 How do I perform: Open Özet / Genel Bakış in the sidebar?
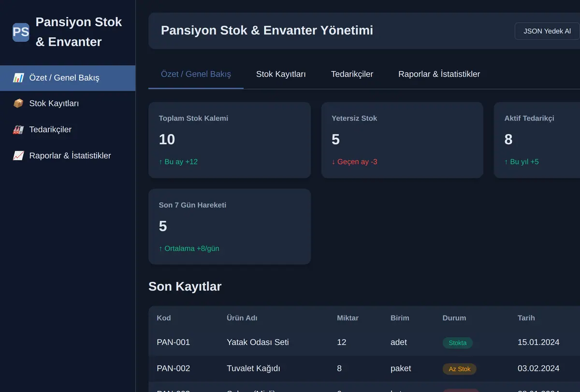point(68,78)
